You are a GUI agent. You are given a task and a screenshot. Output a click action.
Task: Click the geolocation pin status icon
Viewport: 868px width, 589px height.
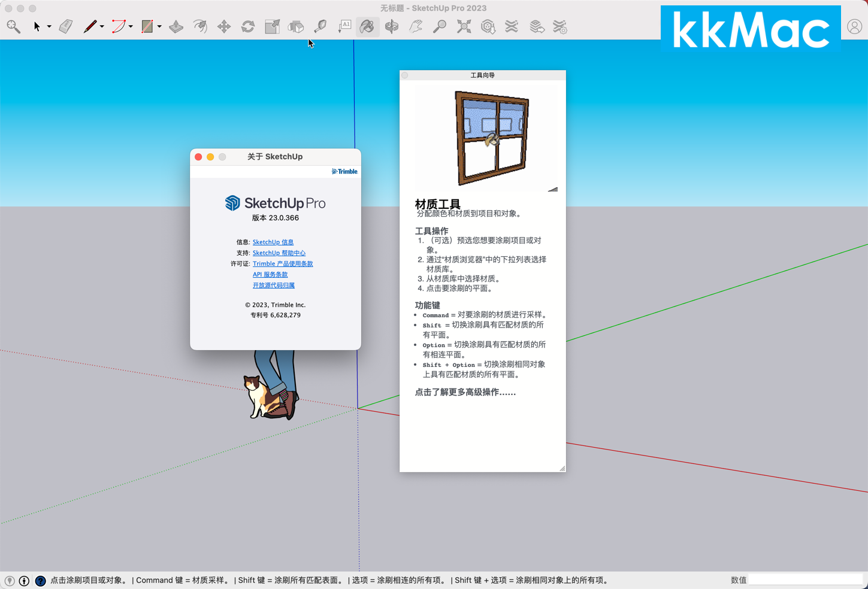[10, 581]
